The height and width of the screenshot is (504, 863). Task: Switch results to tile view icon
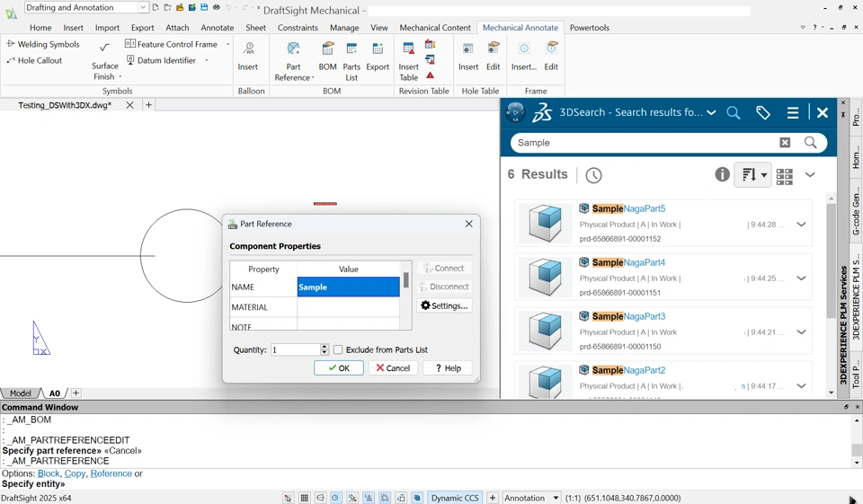(784, 176)
